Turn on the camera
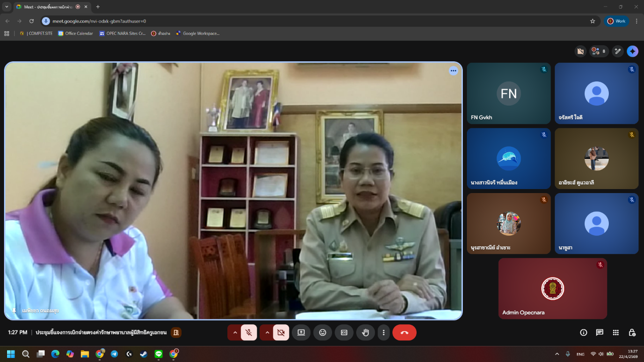The width and height of the screenshot is (644, 362). 281,332
